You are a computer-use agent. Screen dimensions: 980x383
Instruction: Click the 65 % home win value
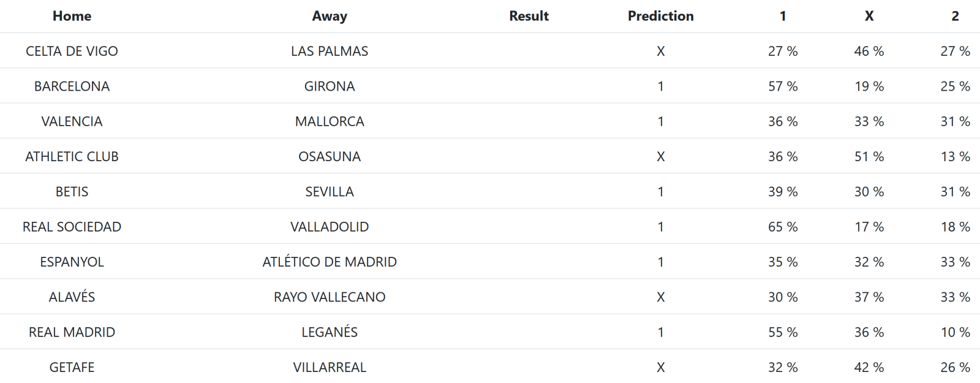click(x=783, y=227)
